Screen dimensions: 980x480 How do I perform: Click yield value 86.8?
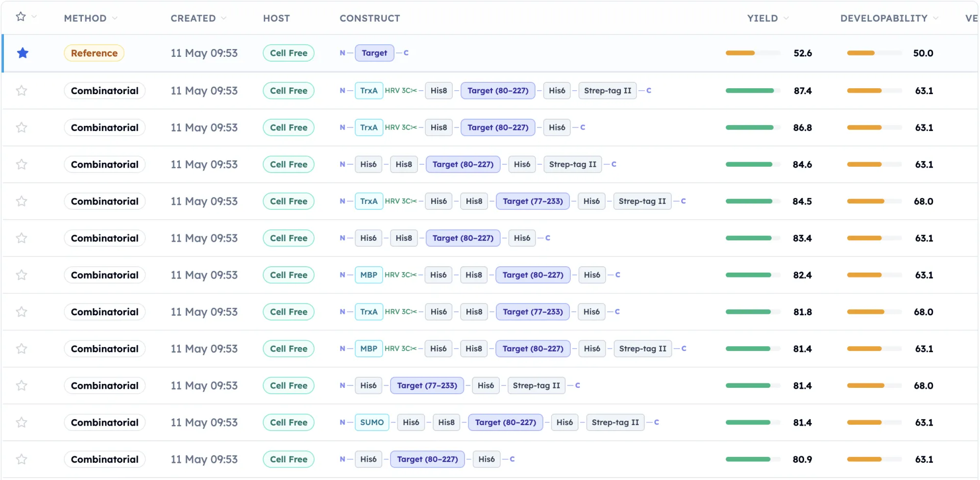(803, 127)
